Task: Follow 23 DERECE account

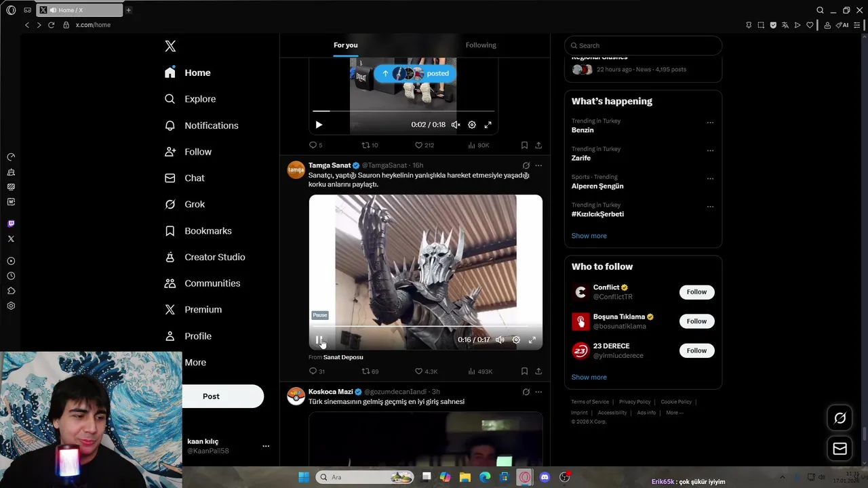Action: click(x=696, y=350)
